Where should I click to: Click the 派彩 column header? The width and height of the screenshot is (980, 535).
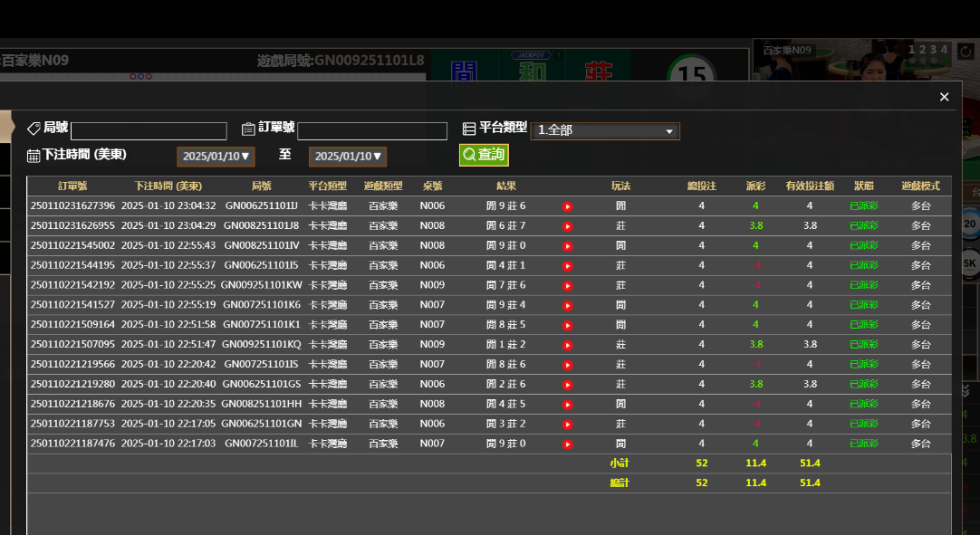(x=755, y=186)
